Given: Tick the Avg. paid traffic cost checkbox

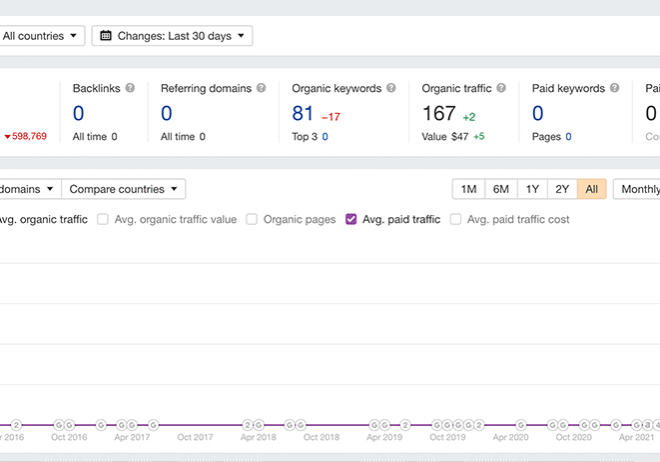Looking at the screenshot, I should [456, 219].
